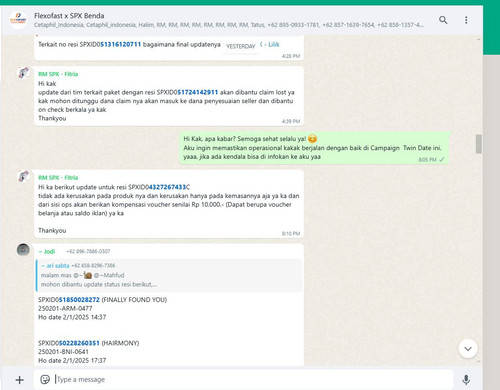Open the three-dot chat menu

pos(466,20)
